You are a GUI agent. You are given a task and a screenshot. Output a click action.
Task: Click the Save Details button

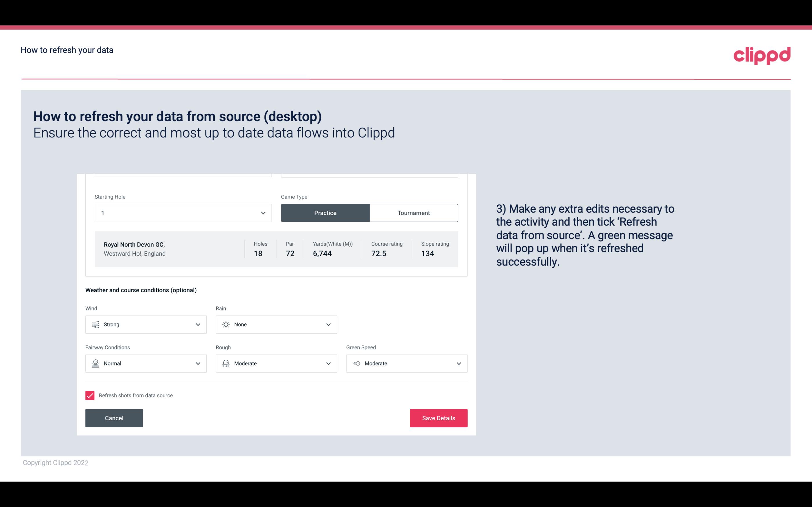click(x=438, y=418)
